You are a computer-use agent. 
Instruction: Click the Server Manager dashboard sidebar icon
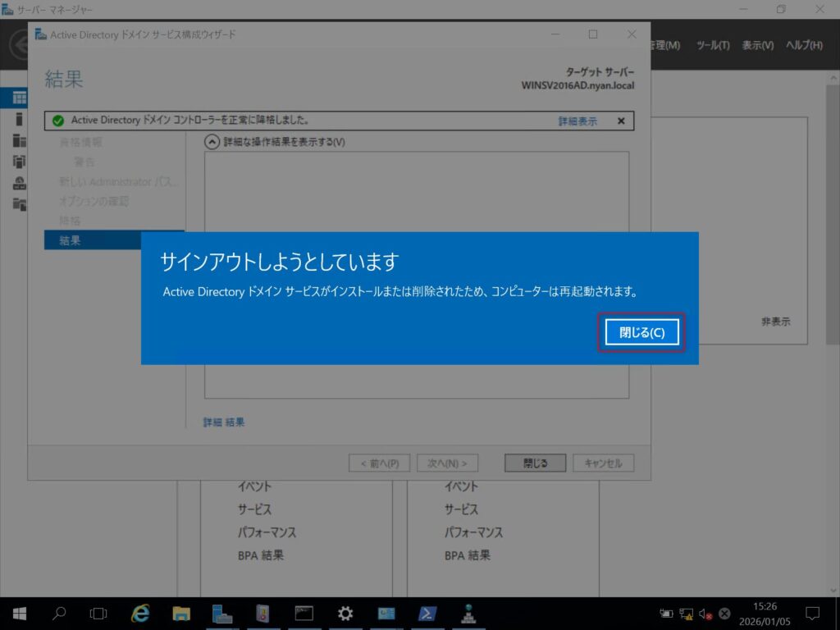[x=19, y=98]
